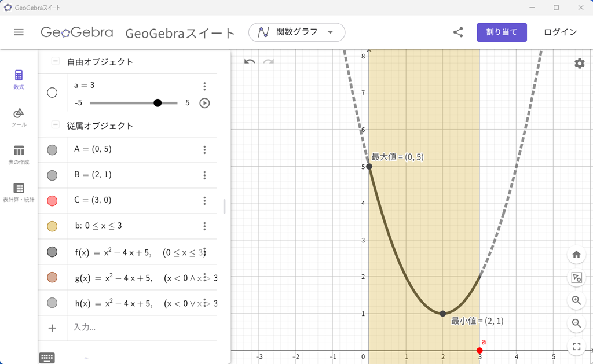Open the options menu for f(x)
Image resolution: width=593 pixels, height=364 pixels.
[204, 252]
